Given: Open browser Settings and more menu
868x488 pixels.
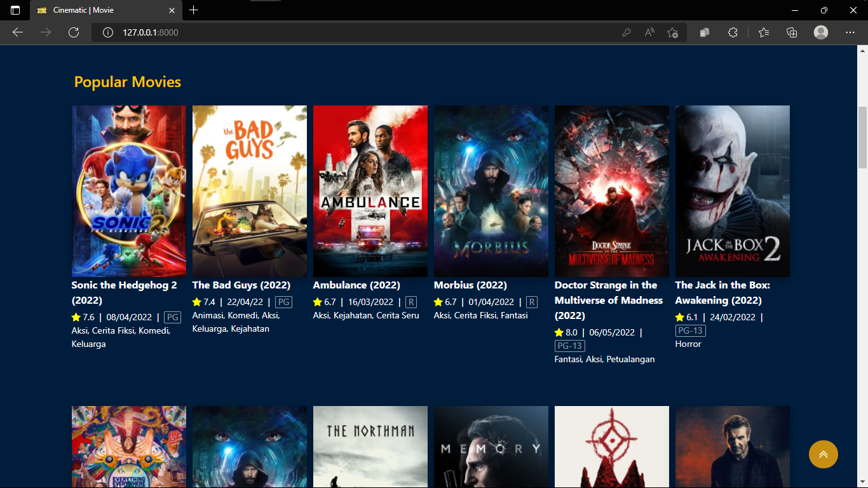Looking at the screenshot, I should tap(850, 32).
